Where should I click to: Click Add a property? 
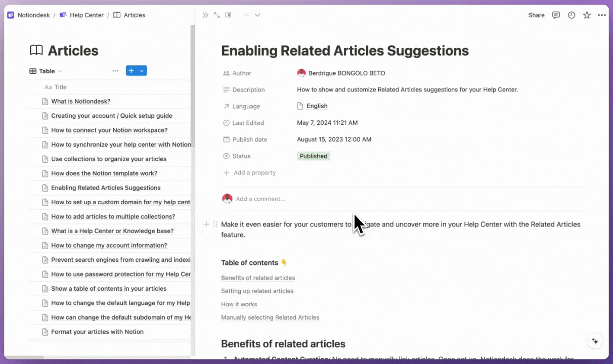pos(250,173)
